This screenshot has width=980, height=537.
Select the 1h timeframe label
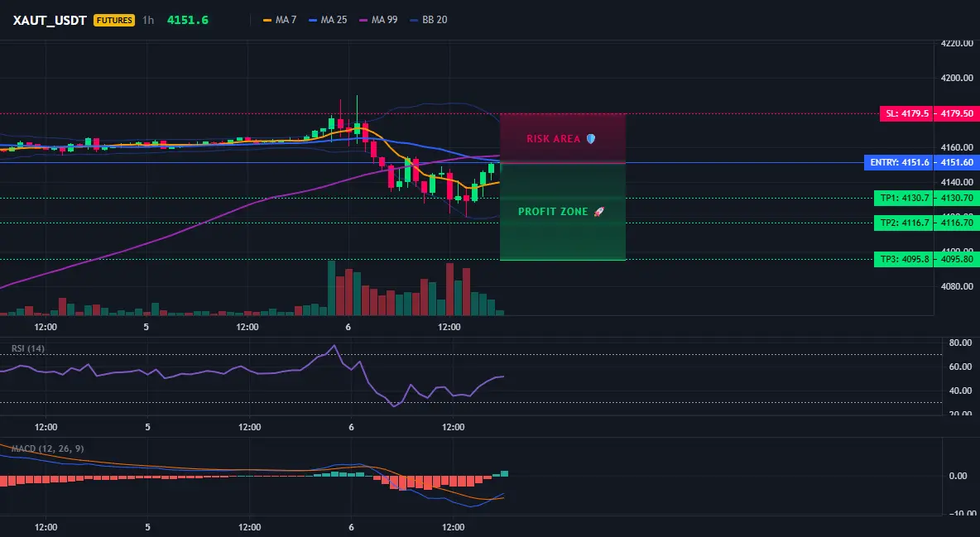click(148, 20)
